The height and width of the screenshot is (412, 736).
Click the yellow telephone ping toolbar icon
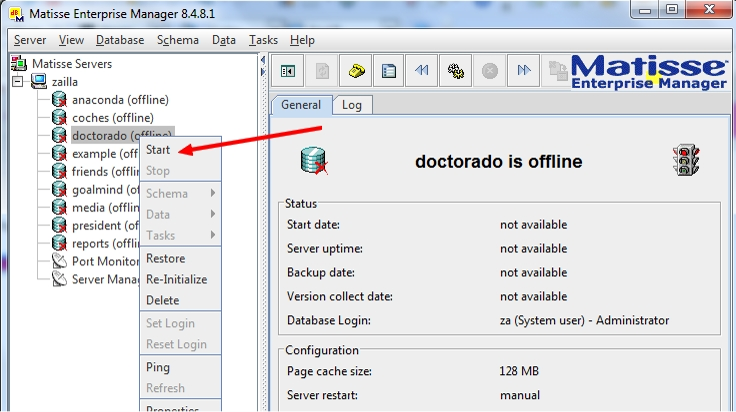point(356,71)
